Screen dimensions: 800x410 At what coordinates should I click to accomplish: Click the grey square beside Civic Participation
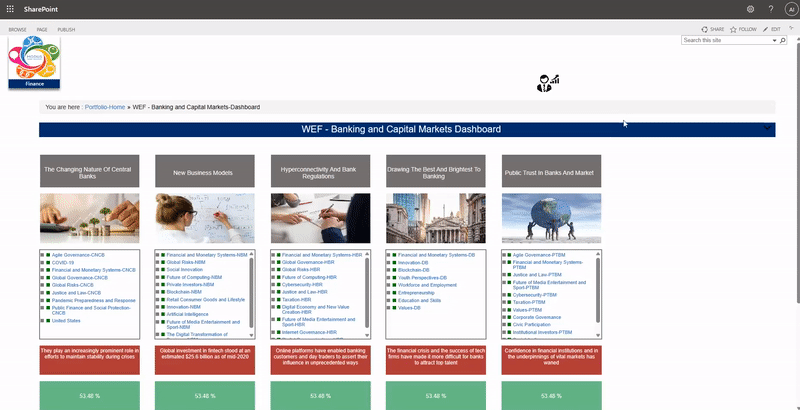tap(504, 324)
